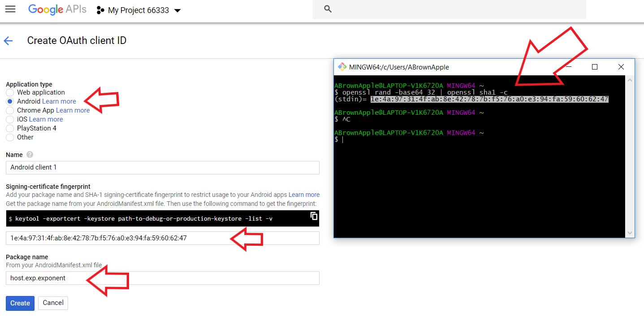Select iOS application type
This screenshot has height=322, width=644.
point(10,119)
